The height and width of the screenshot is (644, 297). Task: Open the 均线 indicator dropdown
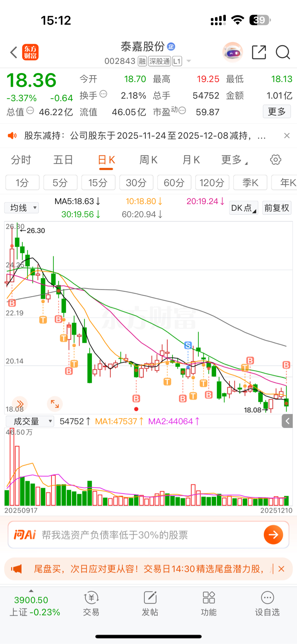(x=22, y=208)
